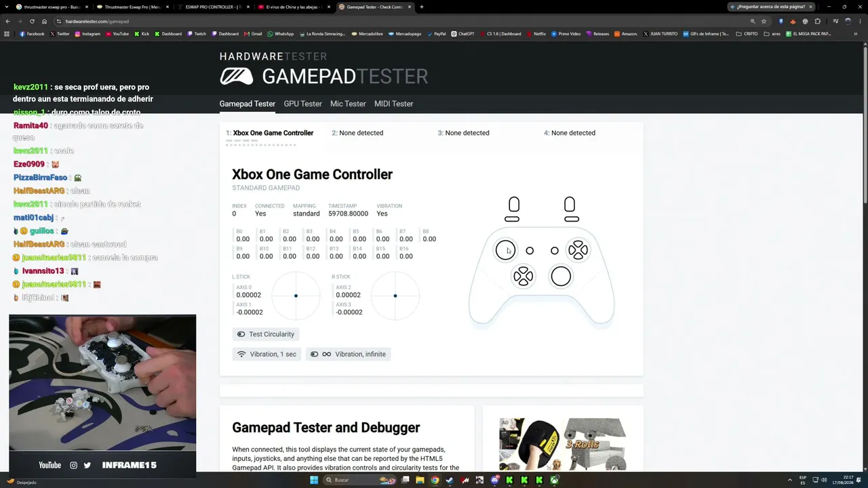The height and width of the screenshot is (488, 868).
Task: Click the B0 button value 0.00
Action: (x=243, y=239)
